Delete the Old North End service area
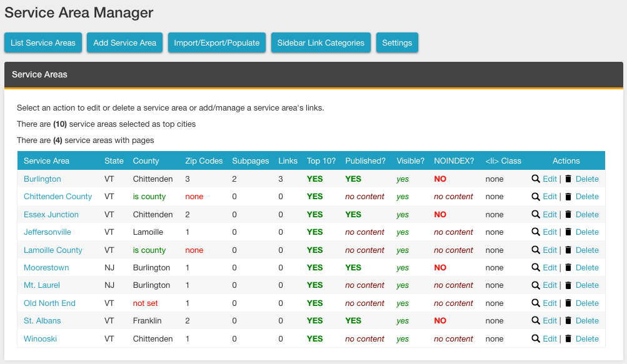Image resolution: width=627 pixels, height=364 pixels. pyautogui.click(x=587, y=303)
